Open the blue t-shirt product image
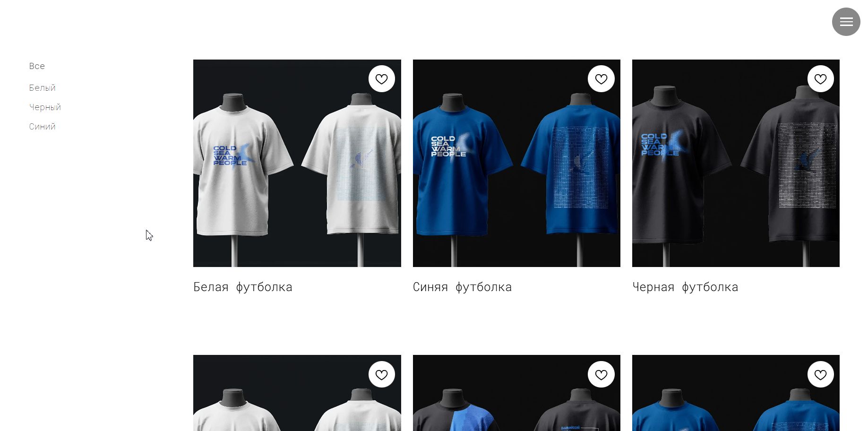The height and width of the screenshot is (431, 868). pos(516,163)
